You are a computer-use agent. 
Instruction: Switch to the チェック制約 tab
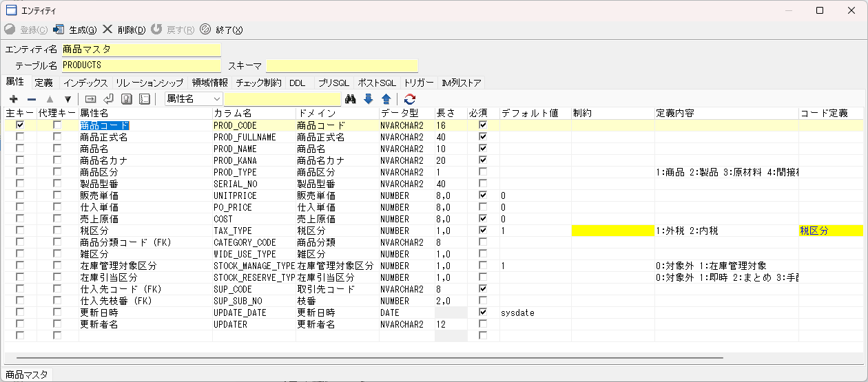pos(258,83)
